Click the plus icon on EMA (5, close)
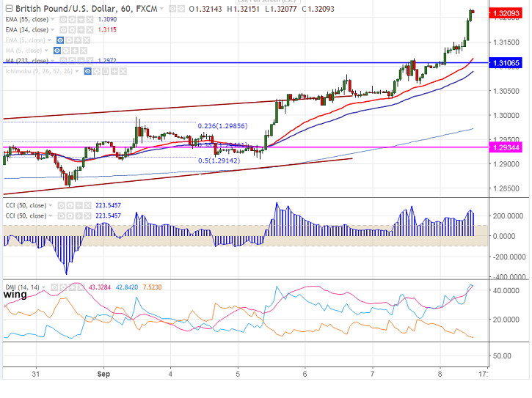This screenshot has width=532, height=398. (78, 40)
